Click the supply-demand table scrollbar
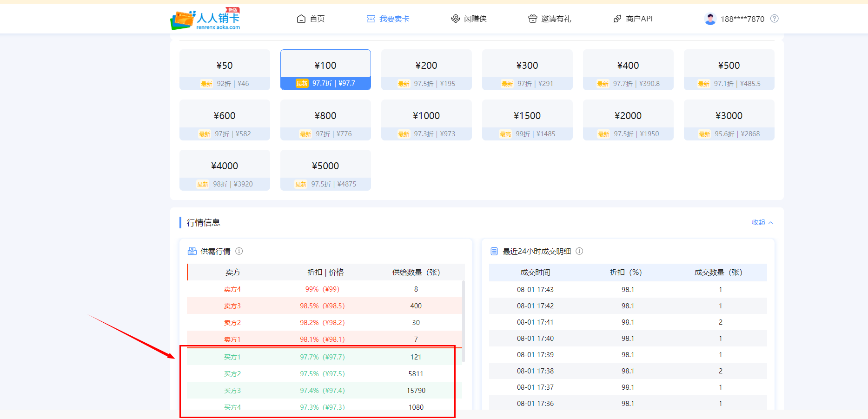The height and width of the screenshot is (419, 868). (x=464, y=321)
